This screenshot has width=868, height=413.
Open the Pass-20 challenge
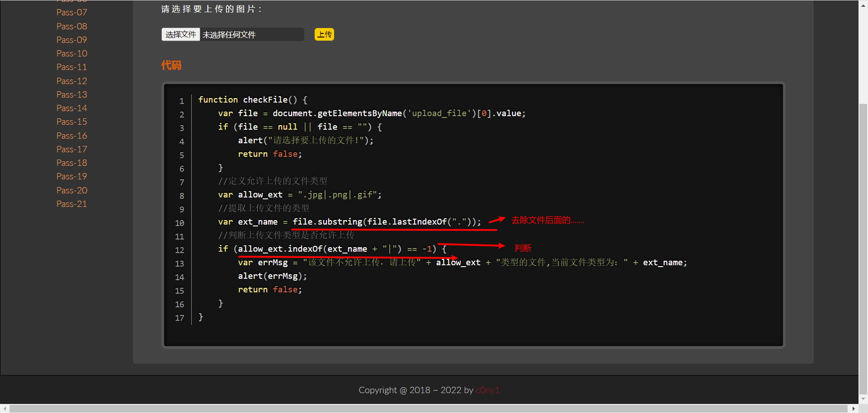[72, 190]
